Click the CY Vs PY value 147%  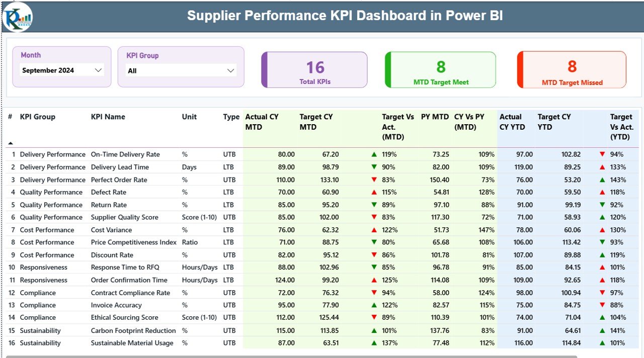487,230
